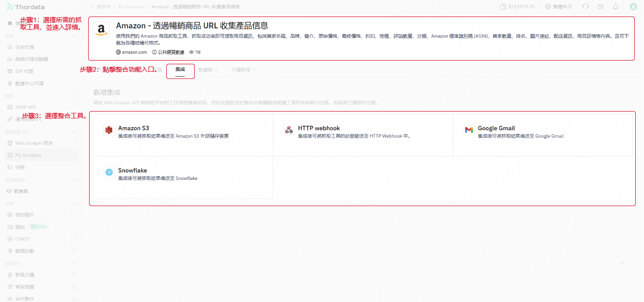The image size is (644, 302).
Task: Choose the Snowflake integration card
Action: tap(183, 178)
